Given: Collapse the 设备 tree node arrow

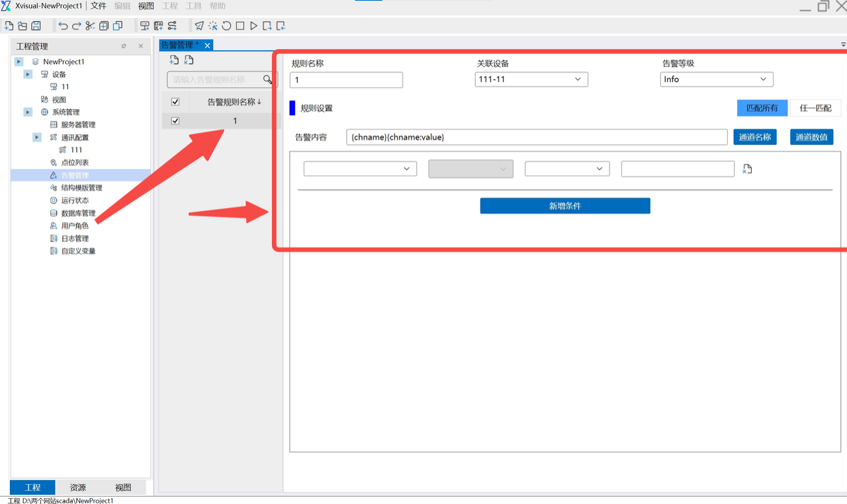Looking at the screenshot, I should pyautogui.click(x=28, y=74).
